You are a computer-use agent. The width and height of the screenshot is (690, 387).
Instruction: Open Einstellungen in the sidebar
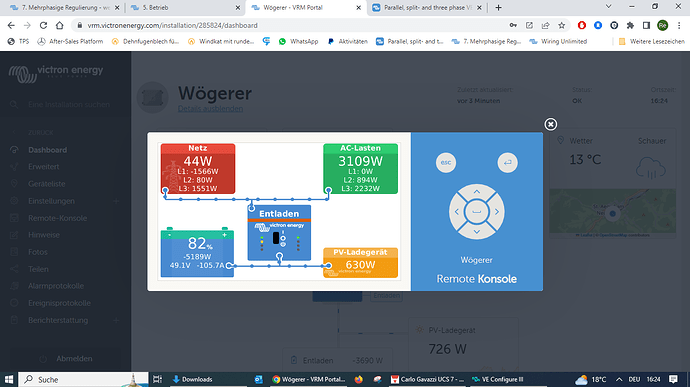click(x=51, y=201)
